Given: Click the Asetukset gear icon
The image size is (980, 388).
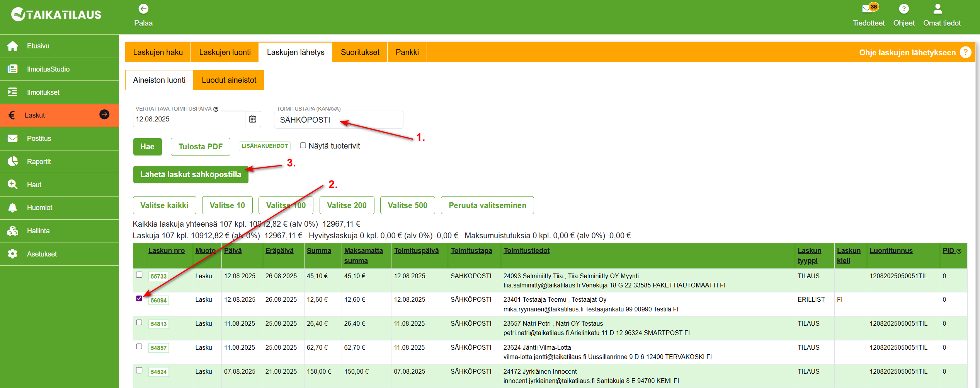Looking at the screenshot, I should tap(13, 254).
